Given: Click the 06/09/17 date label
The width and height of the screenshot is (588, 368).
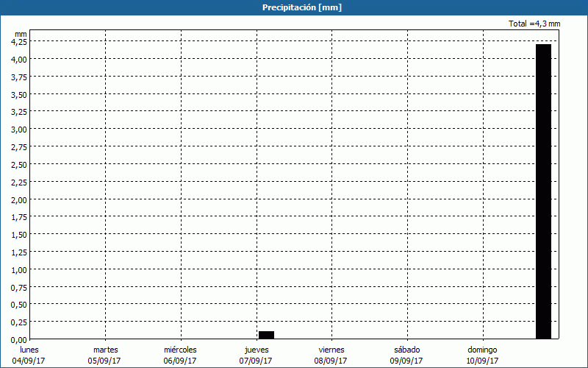Looking at the screenshot, I should tap(180, 361).
